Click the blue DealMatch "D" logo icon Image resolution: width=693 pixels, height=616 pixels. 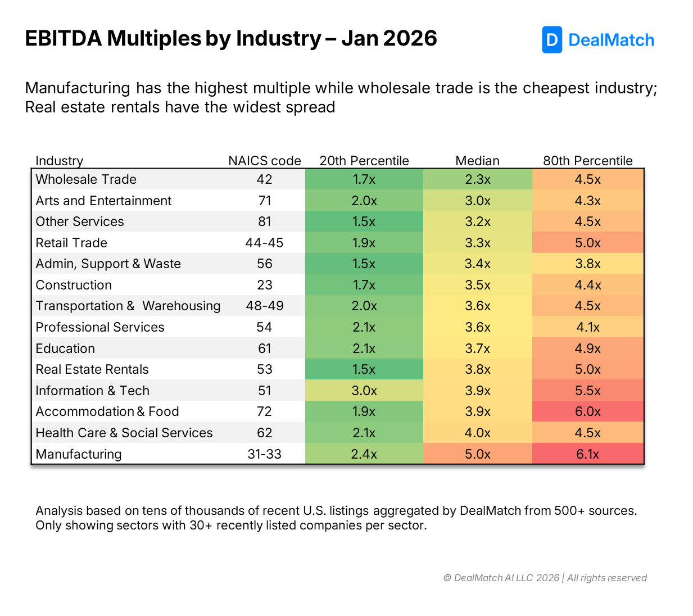pyautogui.click(x=551, y=40)
